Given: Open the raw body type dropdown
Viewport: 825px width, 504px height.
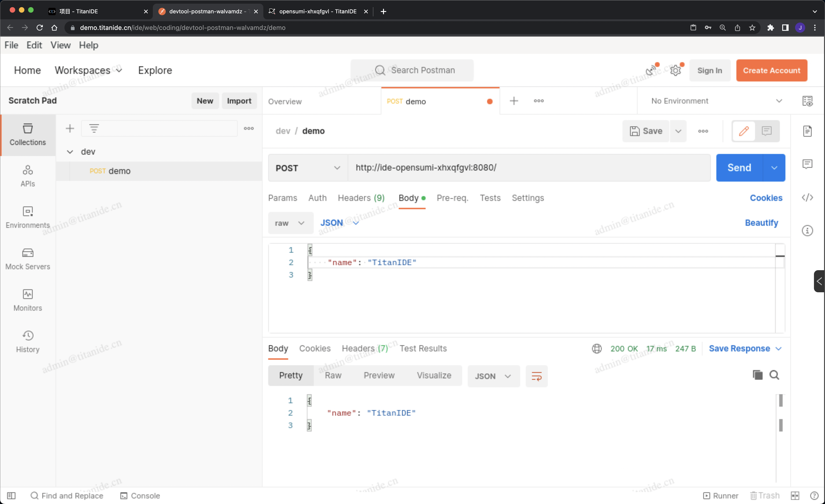Looking at the screenshot, I should 290,223.
